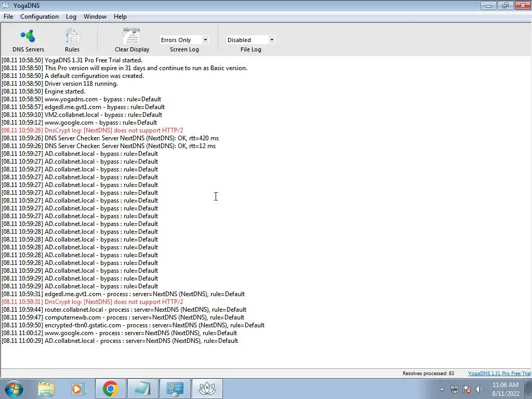Open the Help menu
The image size is (532, 399).
pos(120,17)
